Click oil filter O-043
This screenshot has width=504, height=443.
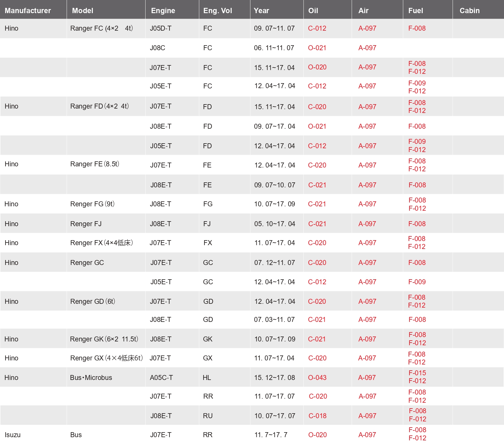coord(317,378)
